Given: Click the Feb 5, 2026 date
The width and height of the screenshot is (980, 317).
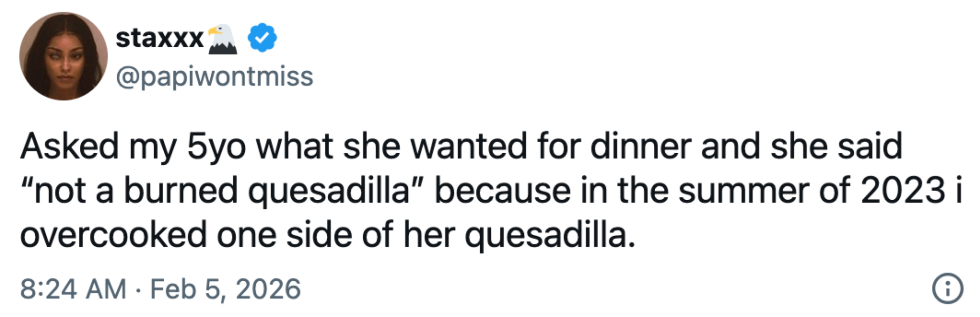Looking at the screenshot, I should (x=226, y=289).
